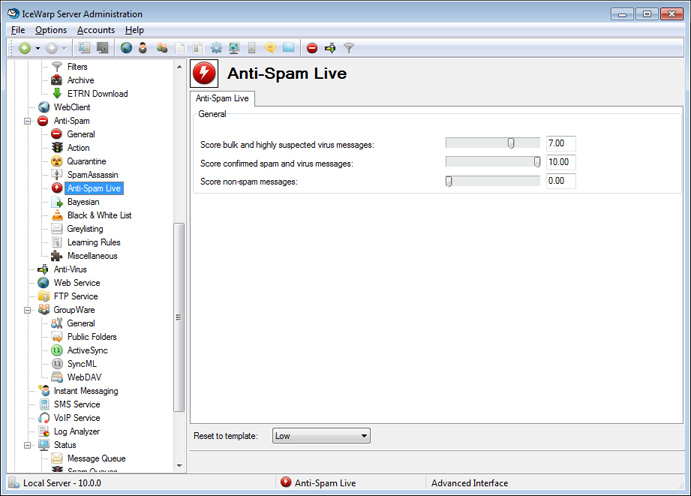Click the 7.00 score input field
This screenshot has height=496, width=691.
tap(561, 143)
